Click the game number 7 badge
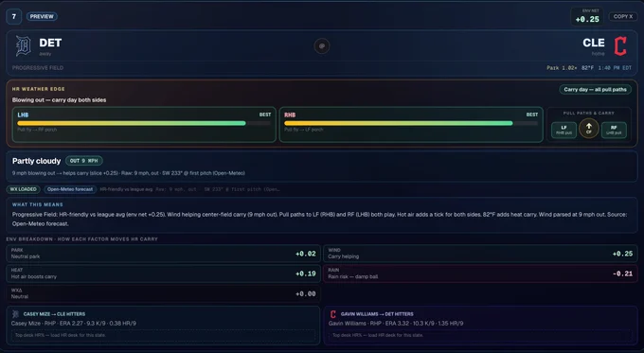644x353 pixels. pyautogui.click(x=14, y=16)
